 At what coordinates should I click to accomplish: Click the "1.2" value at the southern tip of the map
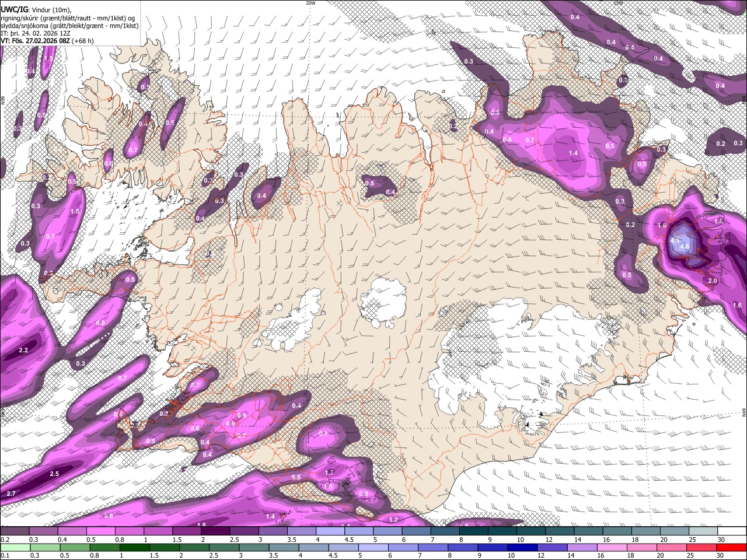click(x=393, y=520)
